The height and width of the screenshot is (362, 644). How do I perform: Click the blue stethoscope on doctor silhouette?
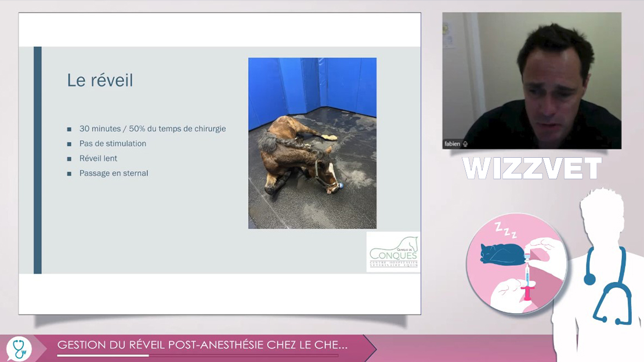(x=608, y=284)
